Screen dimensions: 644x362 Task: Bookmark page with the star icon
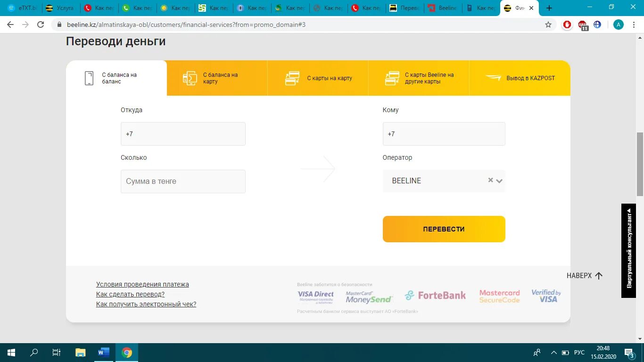point(548,25)
